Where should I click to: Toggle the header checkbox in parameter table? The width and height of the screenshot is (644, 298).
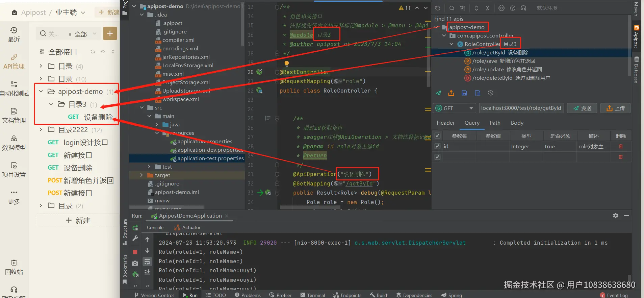[x=437, y=136]
